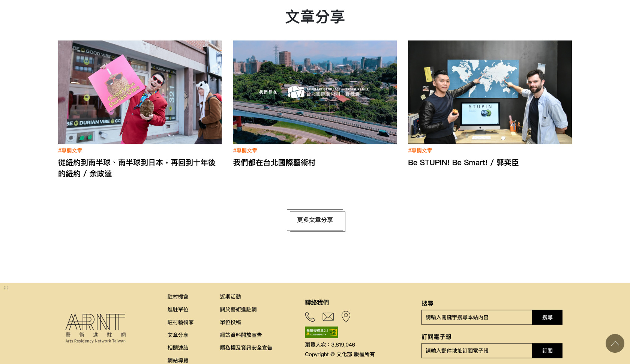
Task: Click the accesskey dots marker in footer
Action: coord(6,288)
